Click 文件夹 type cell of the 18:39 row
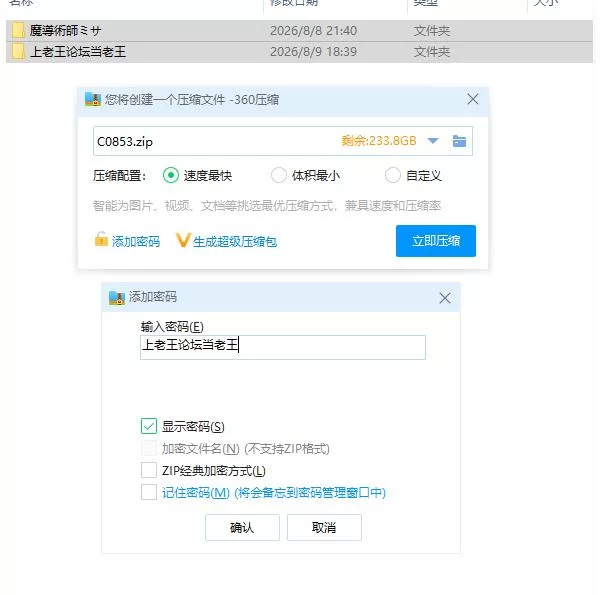 pos(431,52)
